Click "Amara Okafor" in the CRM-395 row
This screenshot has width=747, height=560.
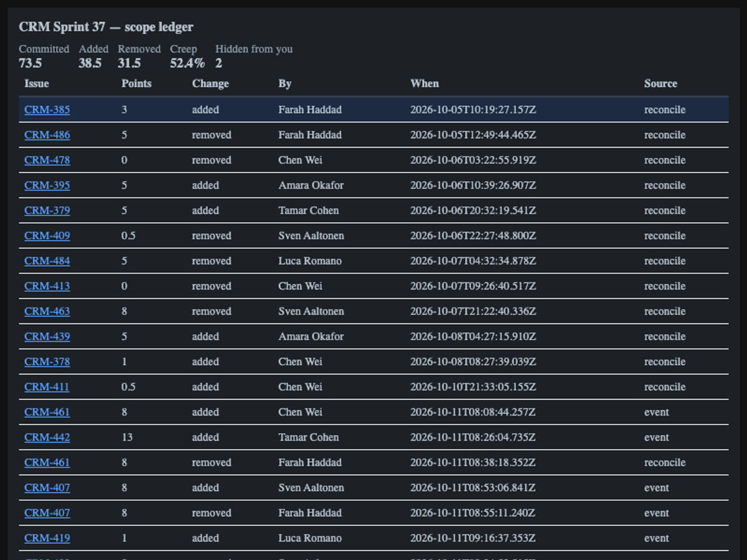311,185
